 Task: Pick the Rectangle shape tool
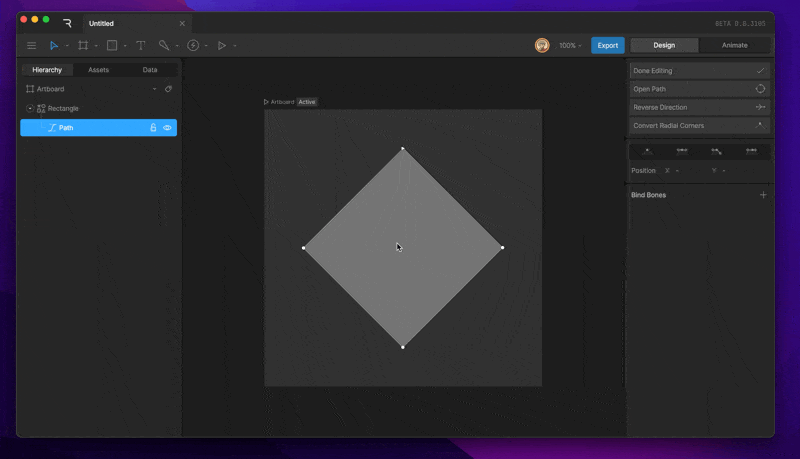point(112,45)
